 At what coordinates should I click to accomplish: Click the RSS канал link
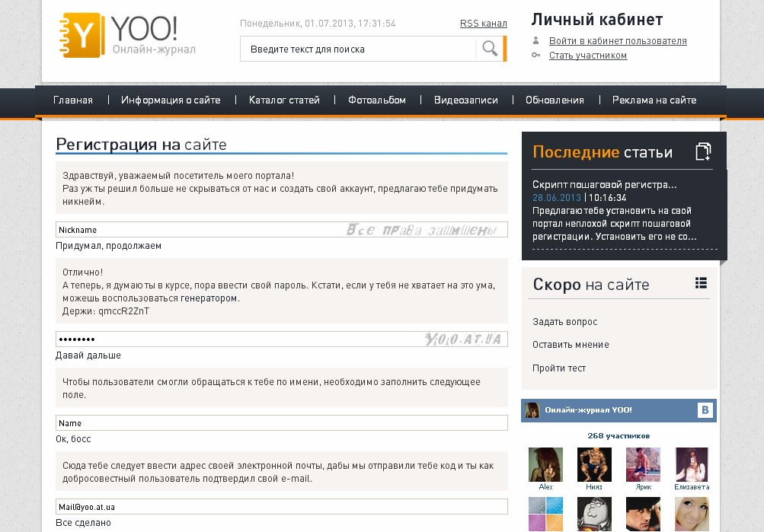pos(483,24)
